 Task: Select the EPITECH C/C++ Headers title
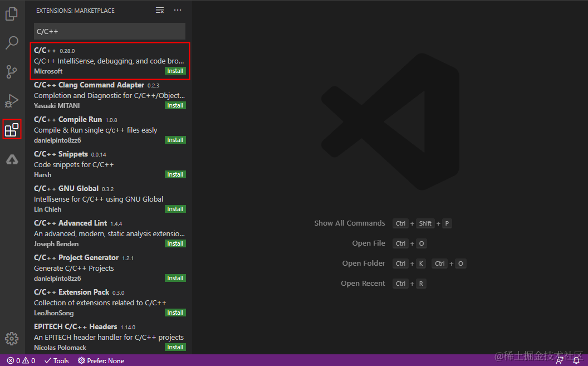click(x=75, y=326)
